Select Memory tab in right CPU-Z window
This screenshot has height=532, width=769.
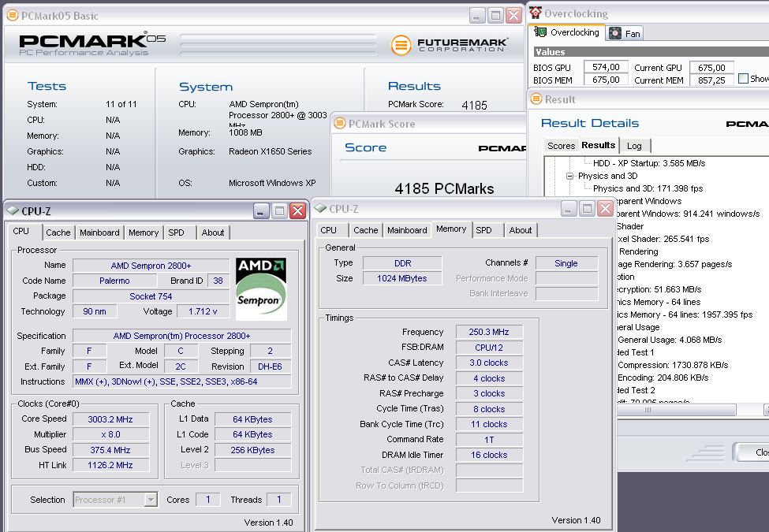(x=451, y=229)
